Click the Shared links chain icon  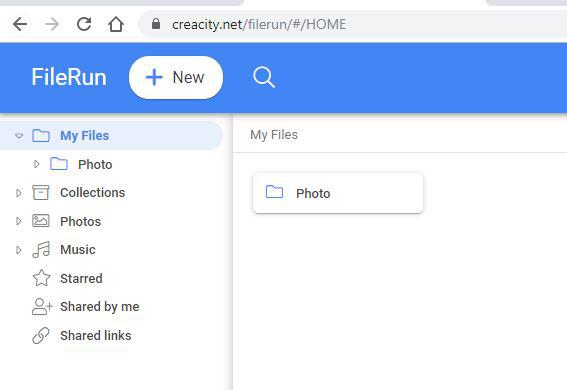click(41, 335)
